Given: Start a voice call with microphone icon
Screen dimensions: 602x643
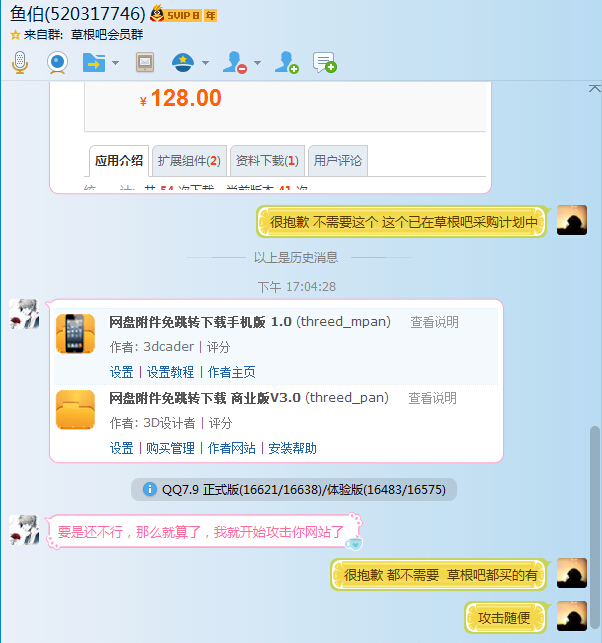Looking at the screenshot, I should (19, 63).
